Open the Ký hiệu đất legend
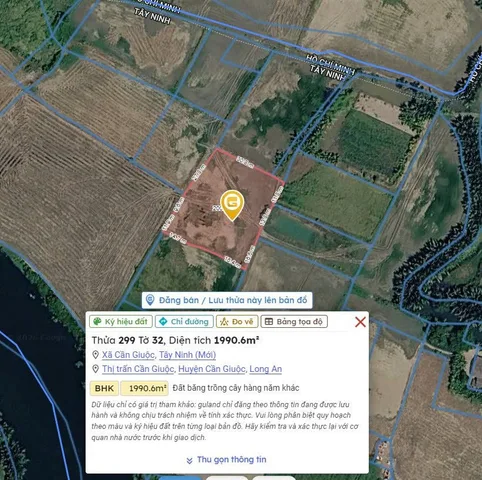The height and width of the screenshot is (480, 482). point(121,321)
